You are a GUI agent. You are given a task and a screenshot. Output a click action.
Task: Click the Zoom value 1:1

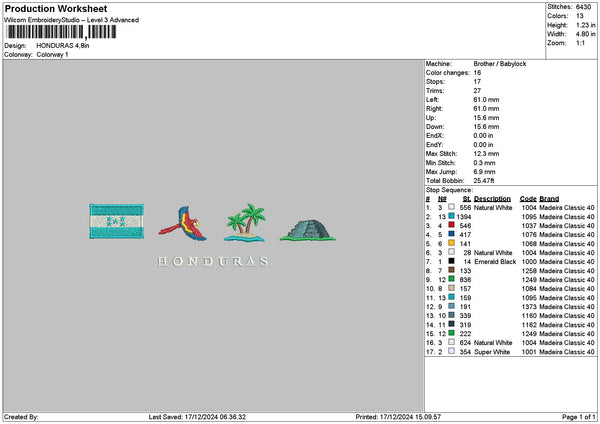pos(580,43)
